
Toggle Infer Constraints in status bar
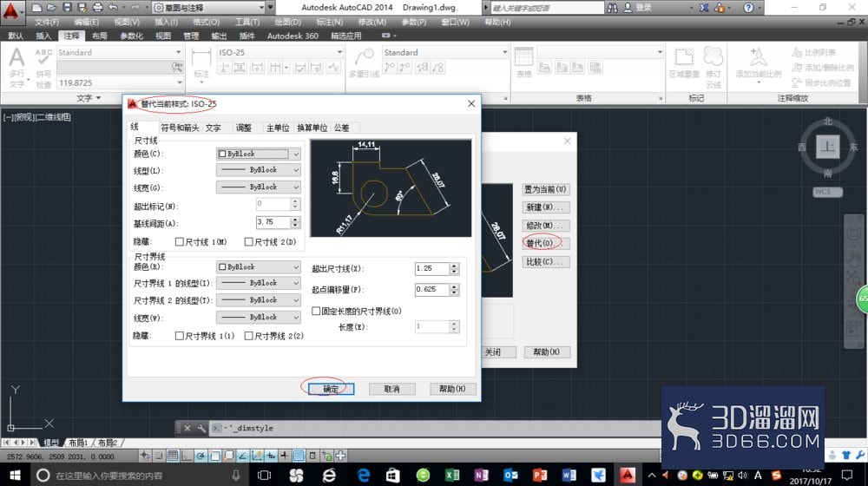(144, 456)
